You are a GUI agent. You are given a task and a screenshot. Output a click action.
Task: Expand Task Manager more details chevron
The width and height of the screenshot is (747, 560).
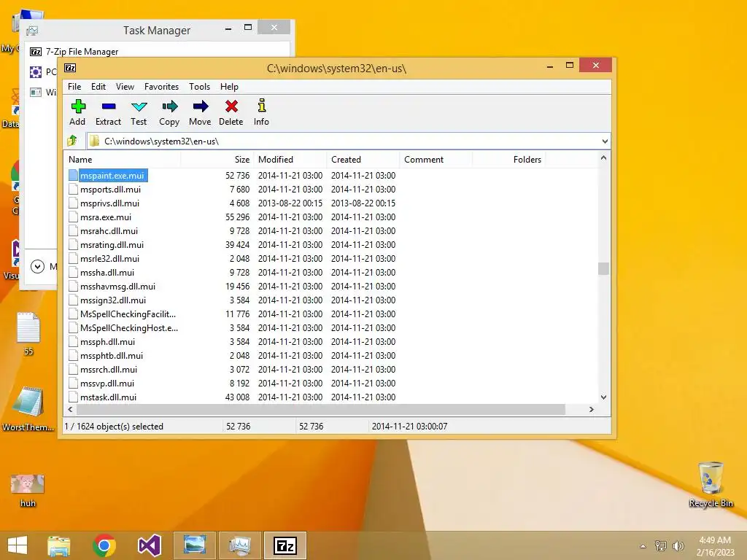click(x=38, y=267)
